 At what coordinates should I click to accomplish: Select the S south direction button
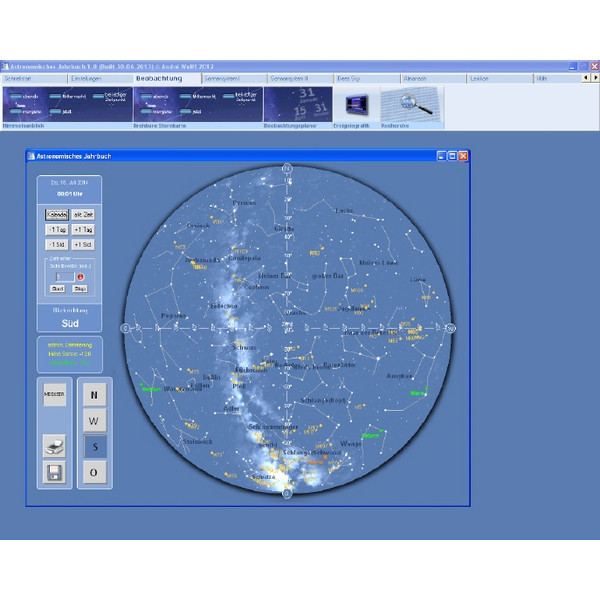[x=95, y=447]
